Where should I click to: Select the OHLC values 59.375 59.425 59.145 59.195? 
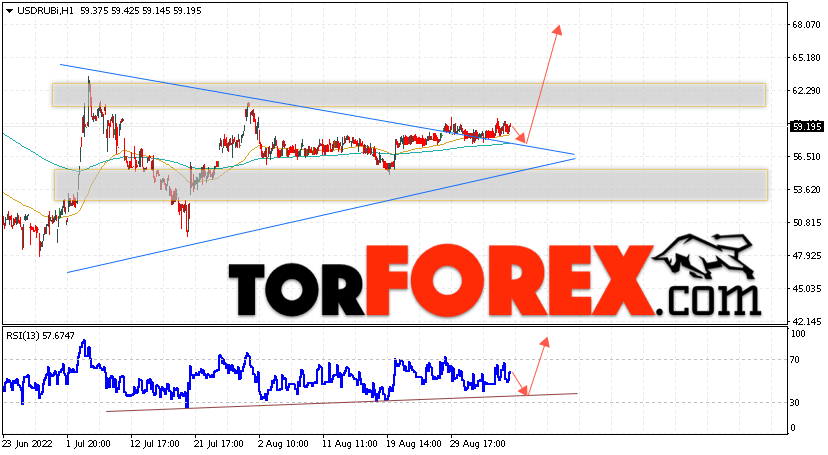click(140, 11)
